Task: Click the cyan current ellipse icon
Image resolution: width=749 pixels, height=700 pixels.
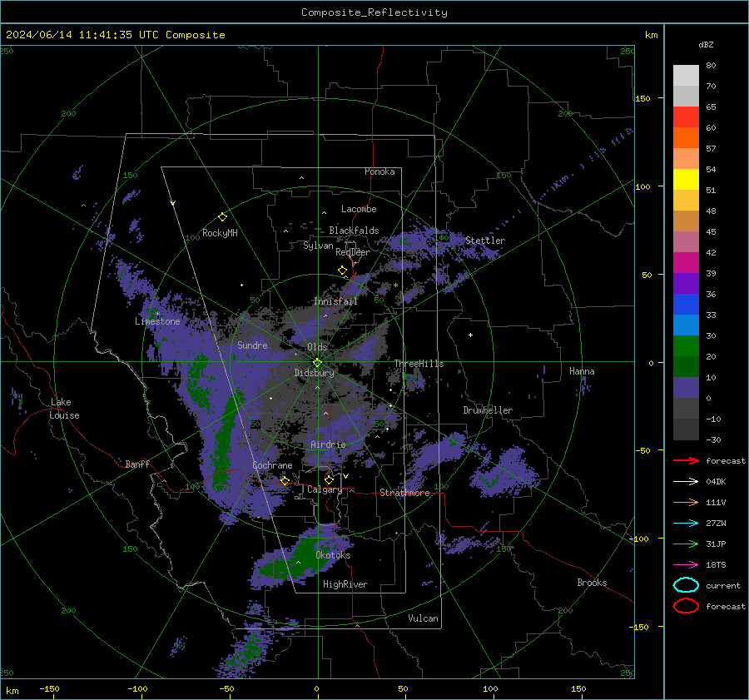Action: click(x=686, y=585)
